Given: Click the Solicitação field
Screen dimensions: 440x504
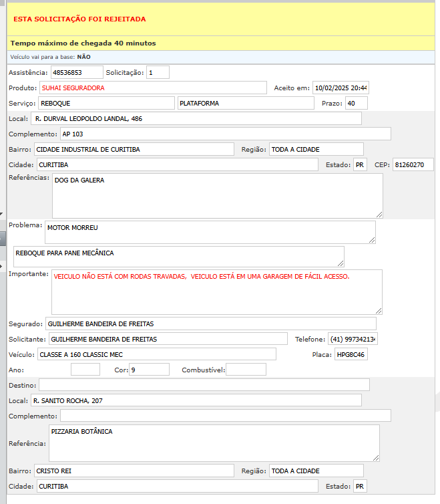Looking at the screenshot, I should pos(158,72).
